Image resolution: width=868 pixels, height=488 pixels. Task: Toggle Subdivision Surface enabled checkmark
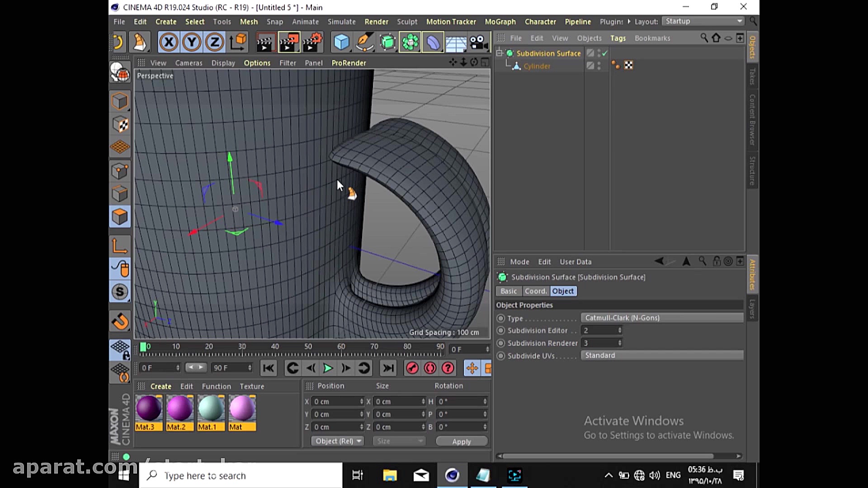pyautogui.click(x=605, y=53)
